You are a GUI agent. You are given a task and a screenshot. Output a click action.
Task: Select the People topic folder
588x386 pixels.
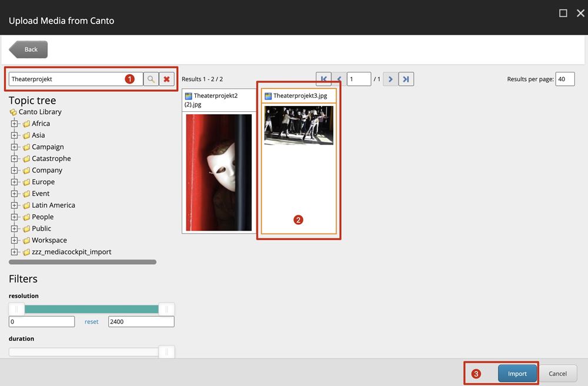(x=42, y=217)
